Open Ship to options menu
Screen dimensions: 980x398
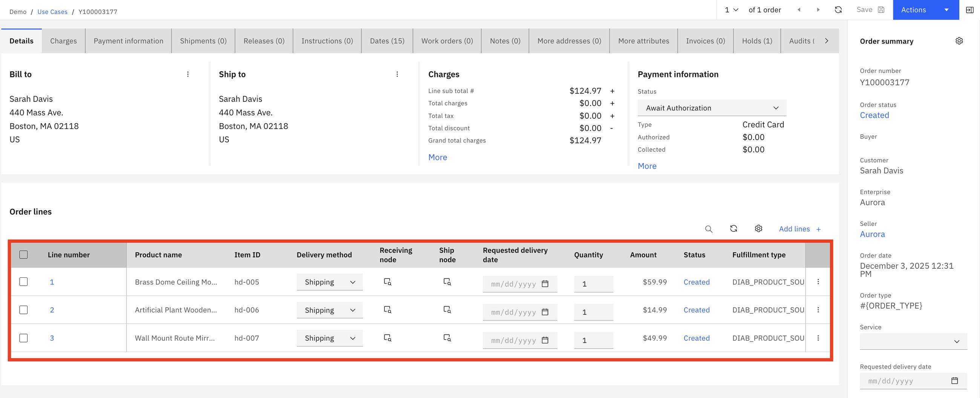397,74
